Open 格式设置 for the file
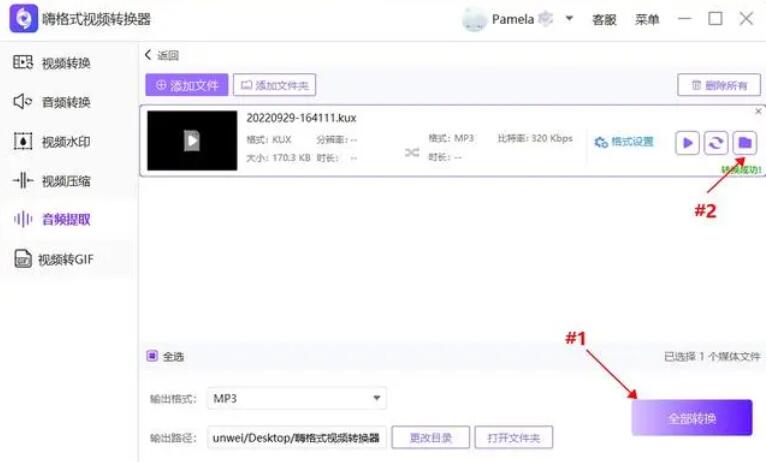This screenshot has width=766, height=462. [x=624, y=142]
